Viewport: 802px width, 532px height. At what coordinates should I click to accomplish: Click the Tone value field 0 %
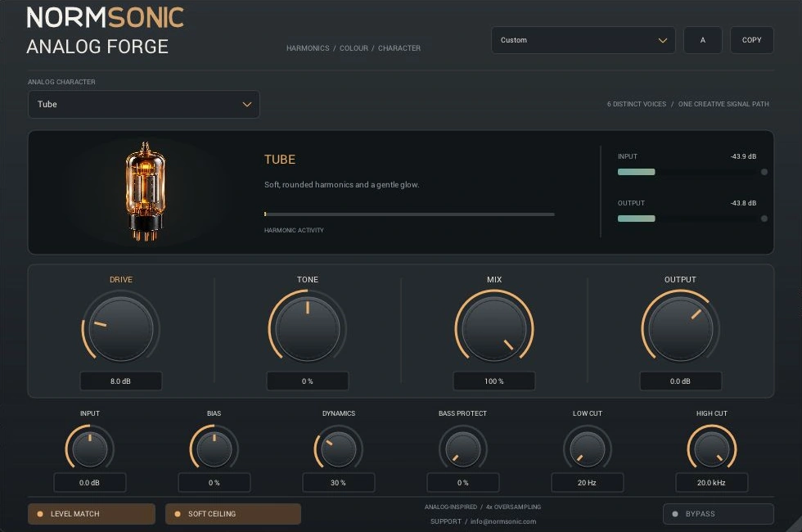(x=308, y=381)
